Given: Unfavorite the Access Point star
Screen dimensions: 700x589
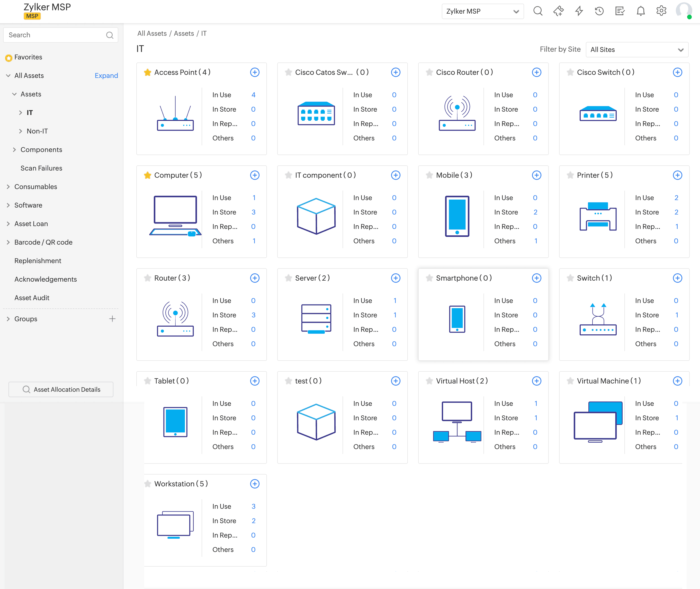Looking at the screenshot, I should click(148, 72).
